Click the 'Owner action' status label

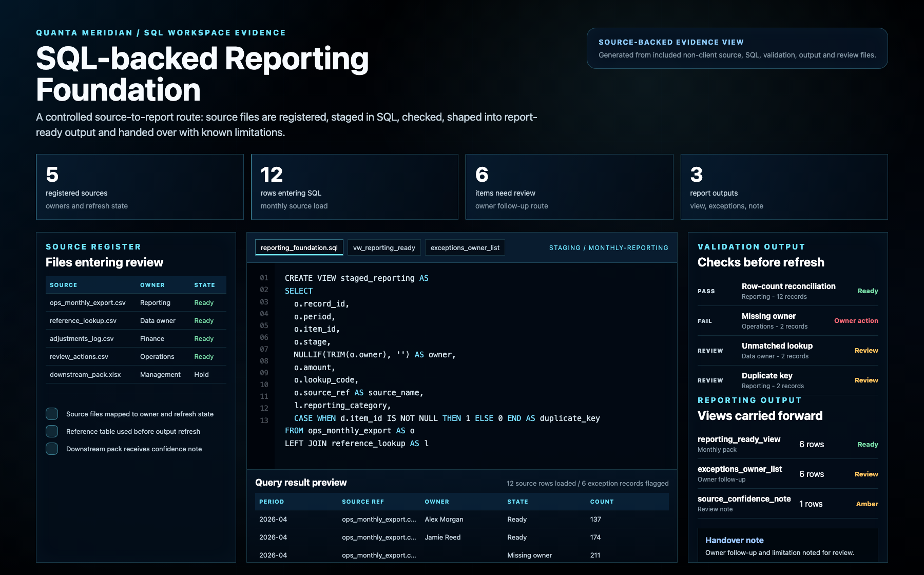point(856,321)
